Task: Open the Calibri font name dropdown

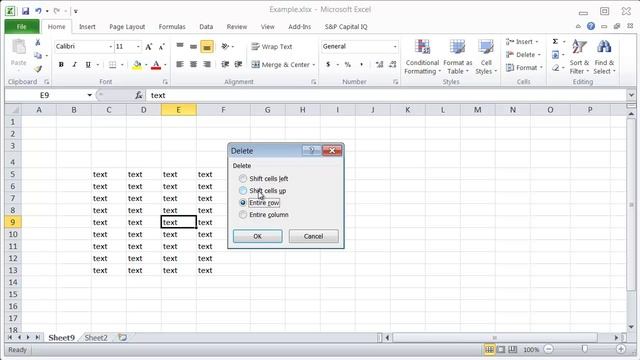Action: pyautogui.click(x=111, y=47)
